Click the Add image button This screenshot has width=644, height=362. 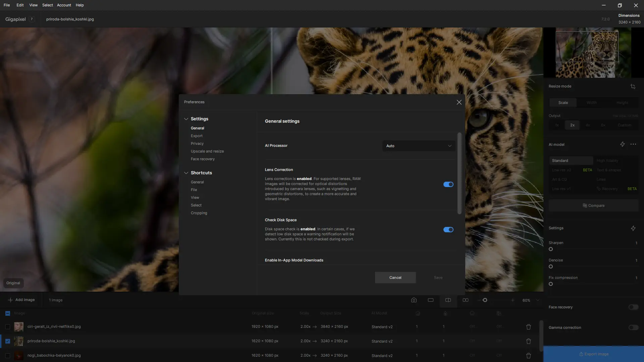[21, 300]
